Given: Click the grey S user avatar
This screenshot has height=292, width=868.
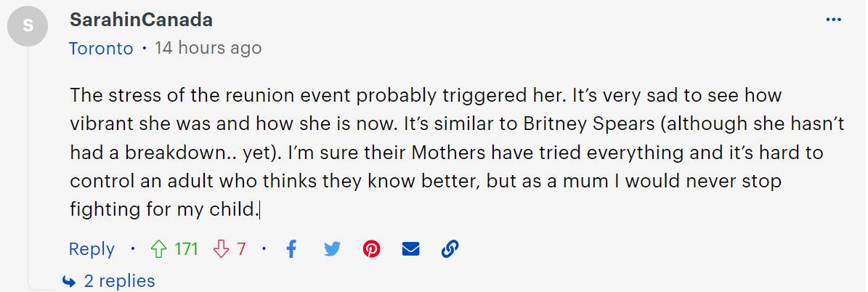Looking at the screenshot, I should [28, 27].
